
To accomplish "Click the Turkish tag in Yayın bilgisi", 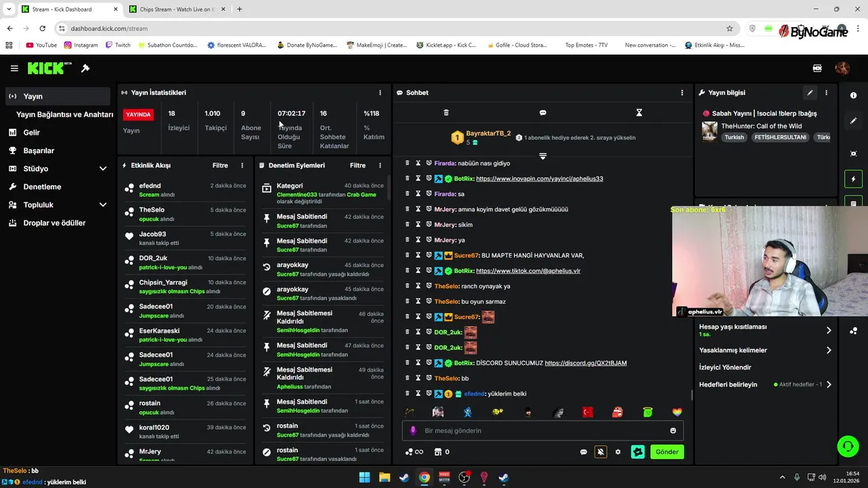I will pos(734,138).
